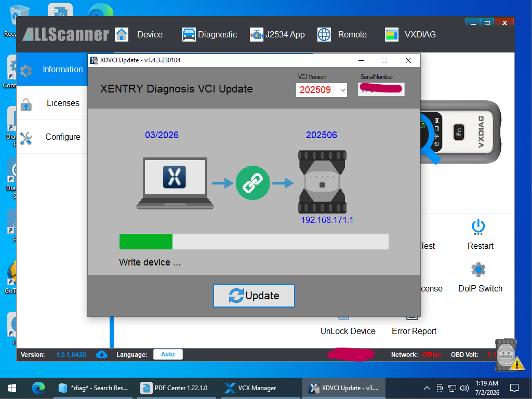Select the Information sidebar tab
The image size is (532, 399).
[x=52, y=69]
